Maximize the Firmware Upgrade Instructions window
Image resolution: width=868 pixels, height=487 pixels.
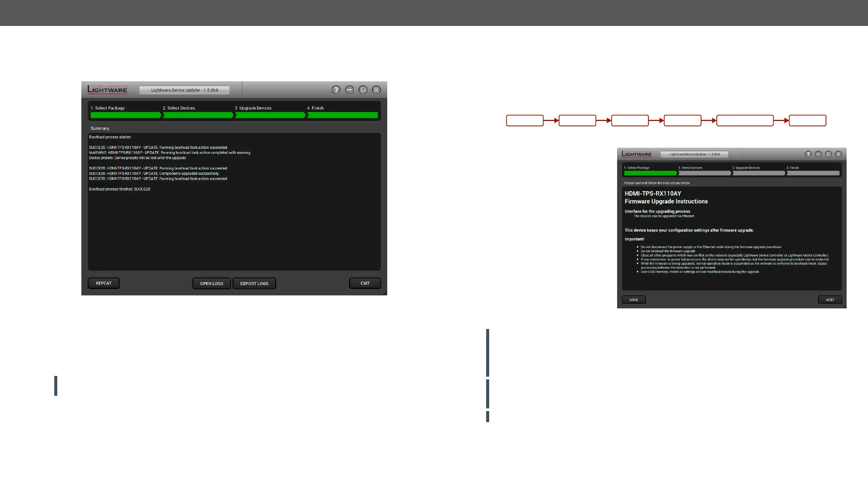(828, 154)
